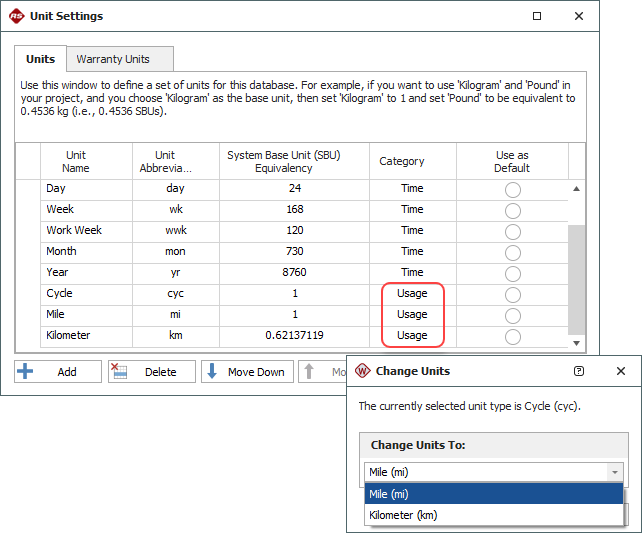Open the Change Units To dropdown arrow
Viewport: 644px width, 536px height.
coord(614,472)
